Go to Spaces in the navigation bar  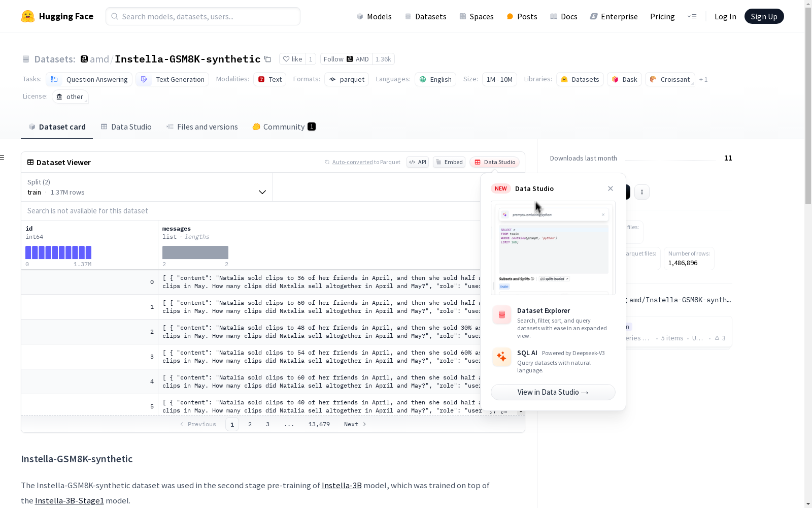pyautogui.click(x=477, y=16)
